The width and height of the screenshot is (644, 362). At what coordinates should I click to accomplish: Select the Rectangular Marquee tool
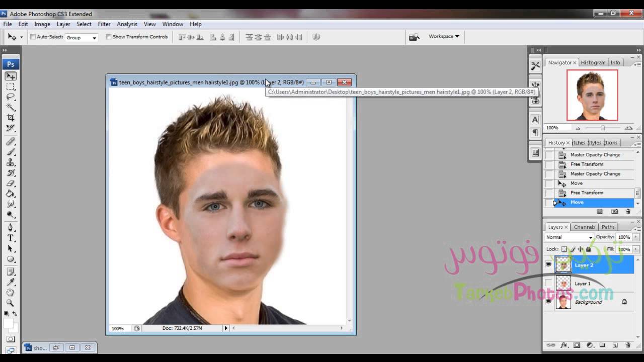tap(11, 86)
